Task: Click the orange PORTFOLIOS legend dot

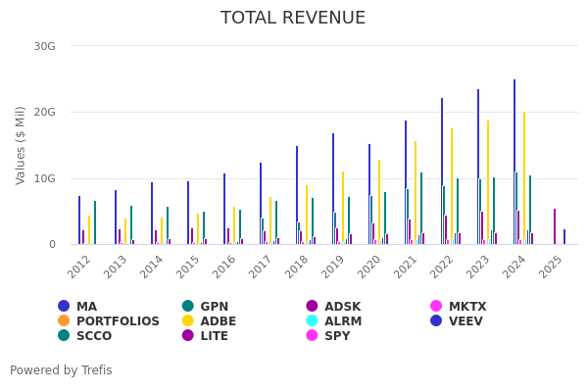Action: click(64, 321)
